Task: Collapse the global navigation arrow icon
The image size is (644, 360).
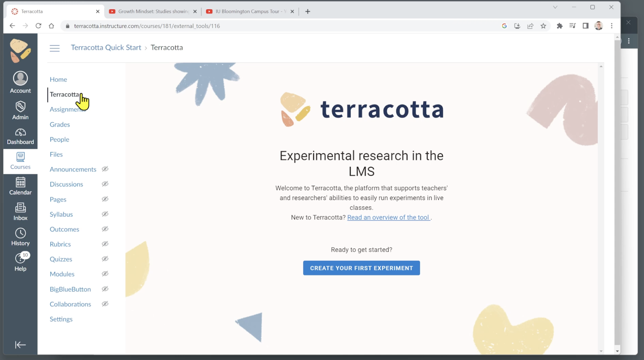Action: (20, 345)
